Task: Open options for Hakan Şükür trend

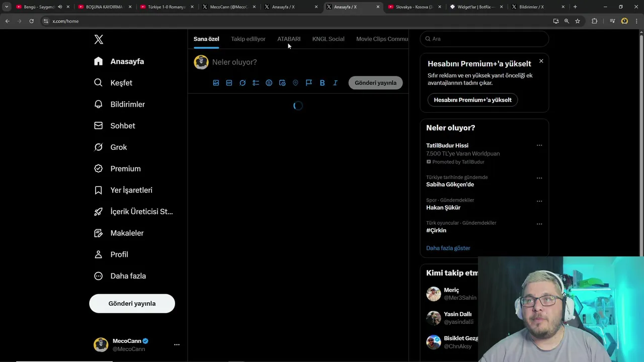Action: (539, 201)
